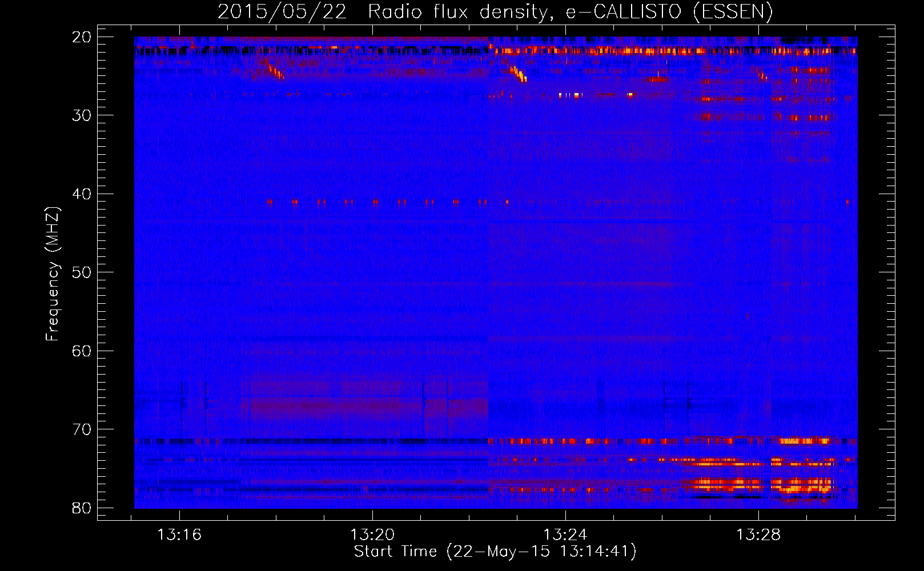This screenshot has width=924, height=571.
Task: Click the '13:28' time tick label
Action: [758, 535]
